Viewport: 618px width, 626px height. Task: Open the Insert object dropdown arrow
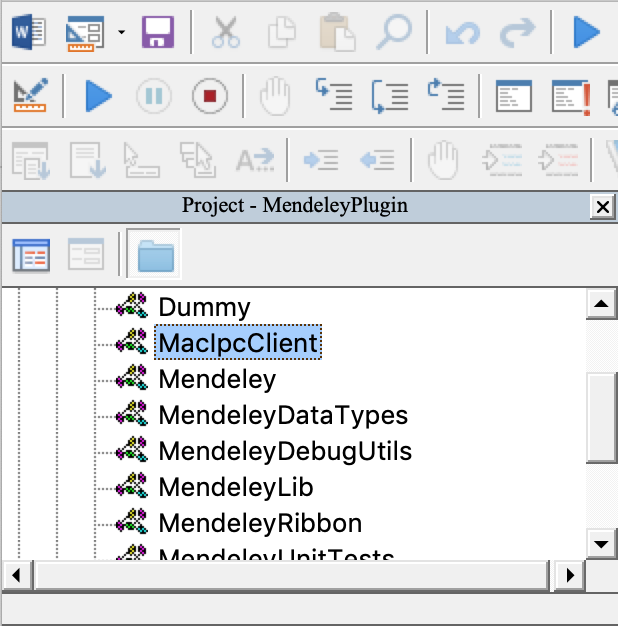coord(121,32)
